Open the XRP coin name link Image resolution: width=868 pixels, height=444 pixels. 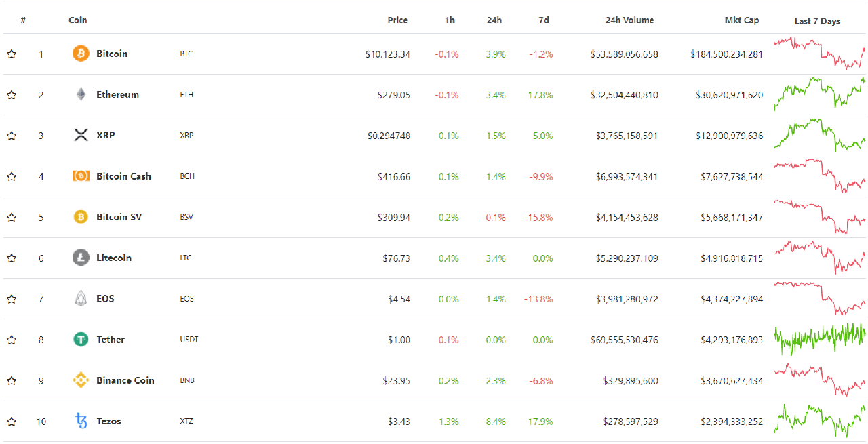(x=106, y=135)
